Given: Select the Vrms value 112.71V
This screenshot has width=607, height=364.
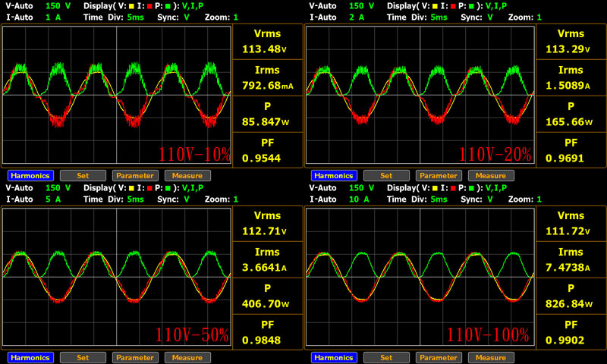Looking at the screenshot, I should (x=264, y=231).
